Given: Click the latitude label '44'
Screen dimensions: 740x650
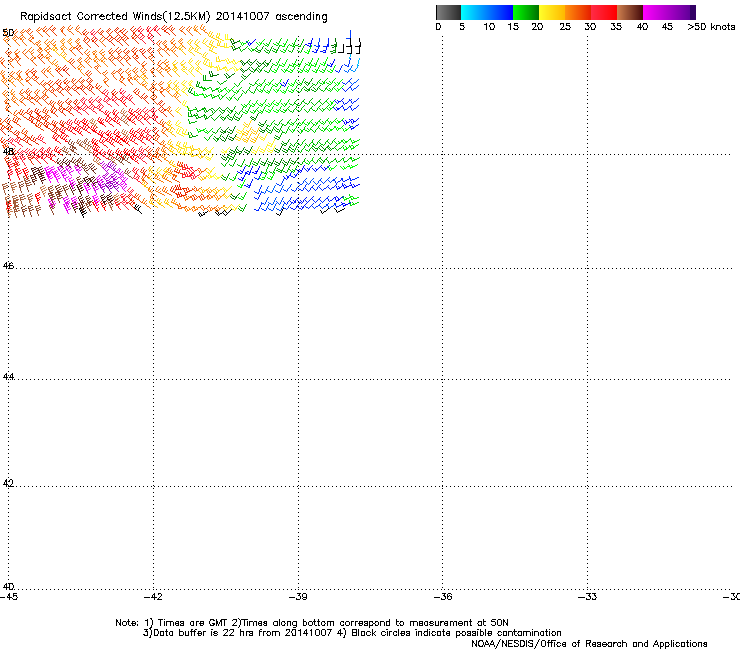Looking at the screenshot, I should [8, 377].
